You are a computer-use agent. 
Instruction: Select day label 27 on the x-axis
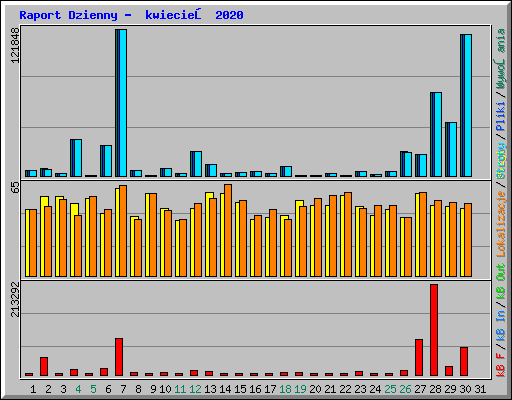tap(420, 389)
